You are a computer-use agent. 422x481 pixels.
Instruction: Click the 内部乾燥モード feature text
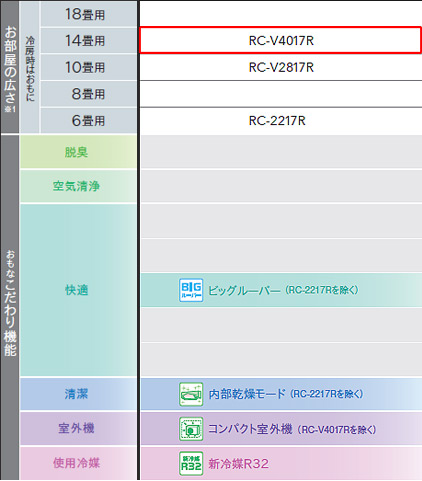tap(247, 394)
